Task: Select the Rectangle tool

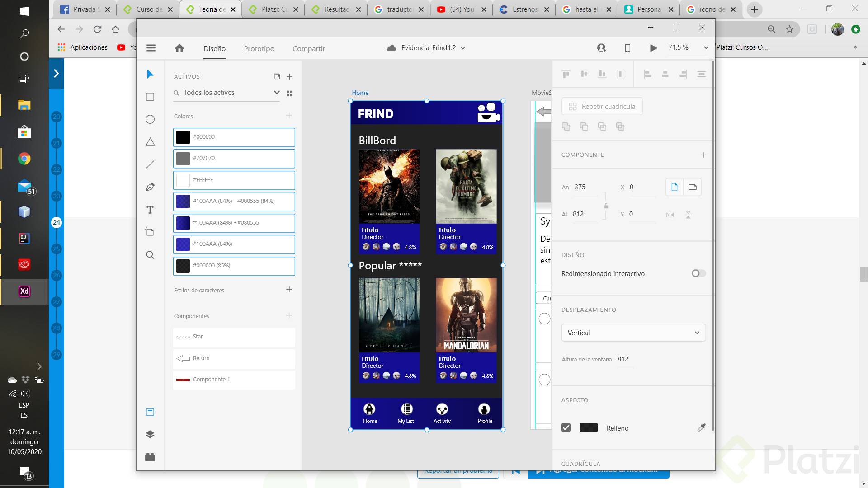Action: coord(150,97)
